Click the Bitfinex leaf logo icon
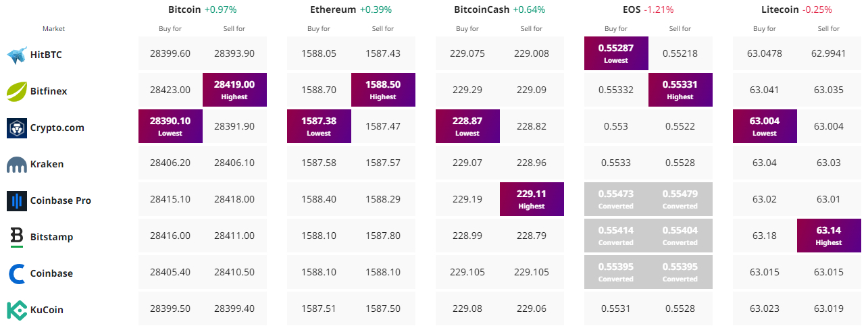The image size is (868, 326). click(x=16, y=91)
